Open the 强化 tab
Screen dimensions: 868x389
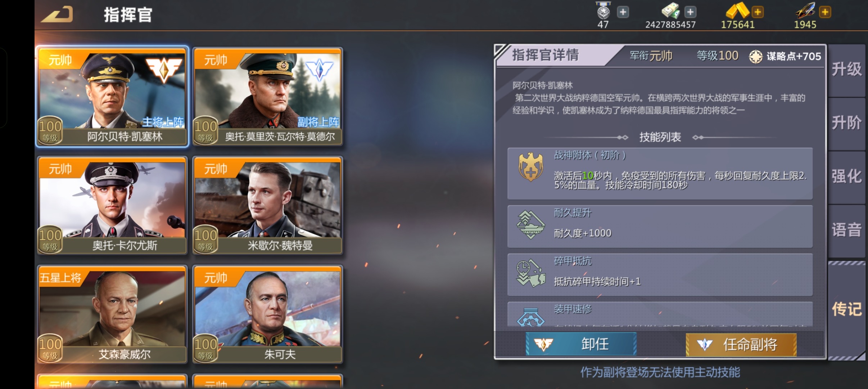(846, 177)
